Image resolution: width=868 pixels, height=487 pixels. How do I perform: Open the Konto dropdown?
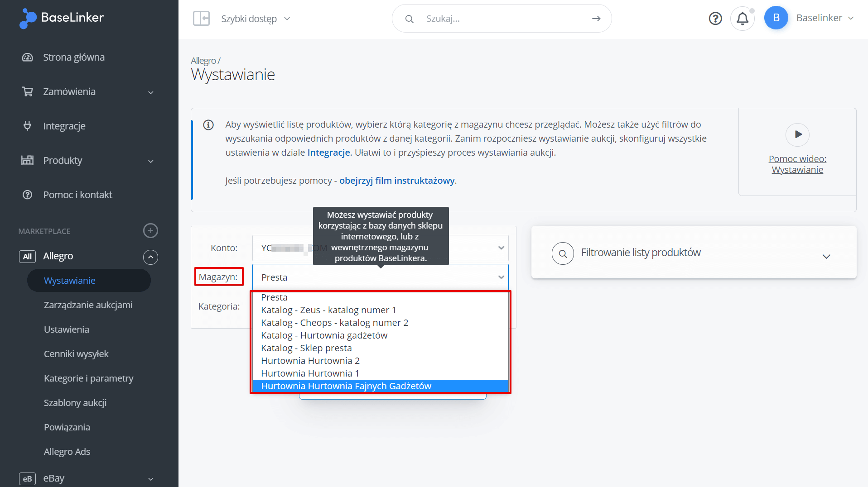pyautogui.click(x=380, y=248)
